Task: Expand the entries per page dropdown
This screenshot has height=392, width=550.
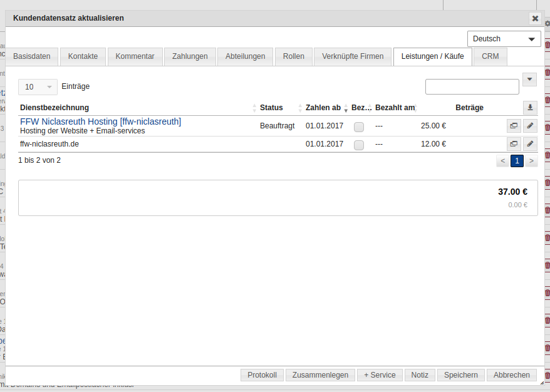Action: point(38,87)
